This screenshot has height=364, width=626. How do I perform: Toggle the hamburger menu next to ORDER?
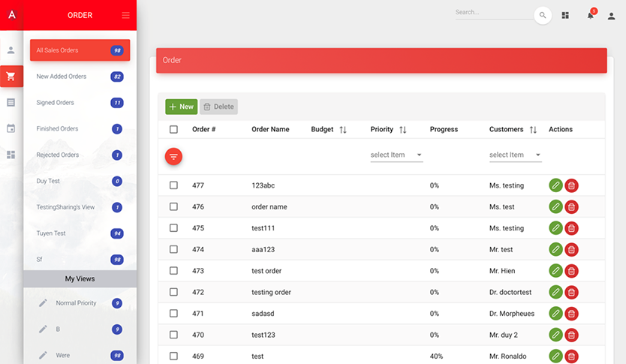125,15
